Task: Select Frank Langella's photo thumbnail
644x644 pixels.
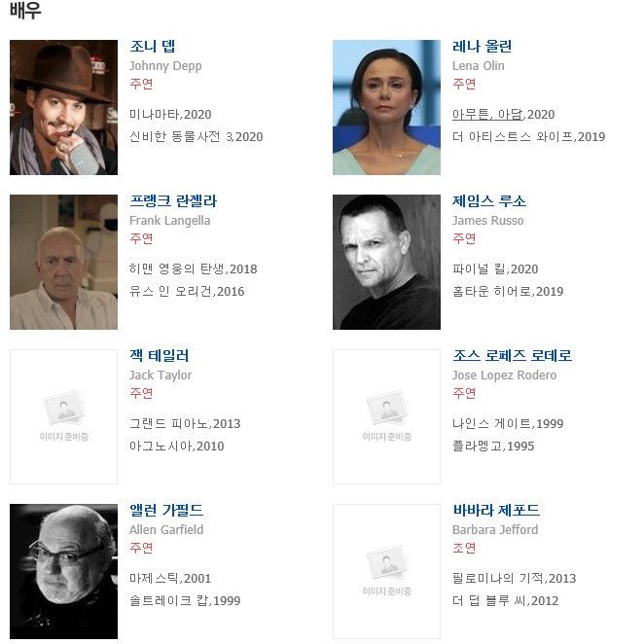Action: point(63,262)
